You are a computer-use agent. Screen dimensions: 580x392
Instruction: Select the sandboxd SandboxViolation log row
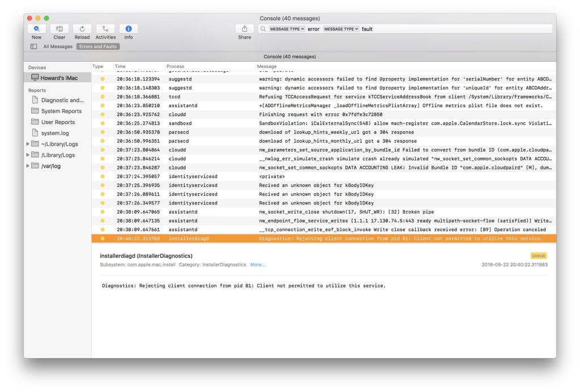pyautogui.click(x=323, y=123)
